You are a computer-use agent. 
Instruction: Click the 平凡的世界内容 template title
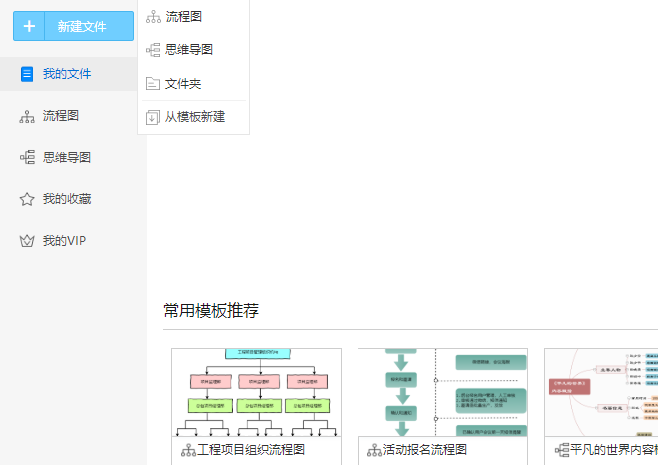(614, 450)
